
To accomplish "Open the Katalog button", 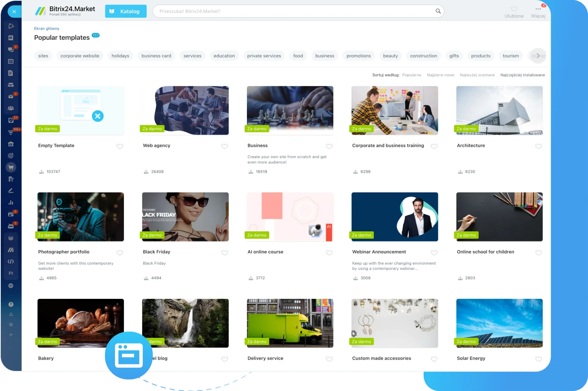I will (125, 11).
